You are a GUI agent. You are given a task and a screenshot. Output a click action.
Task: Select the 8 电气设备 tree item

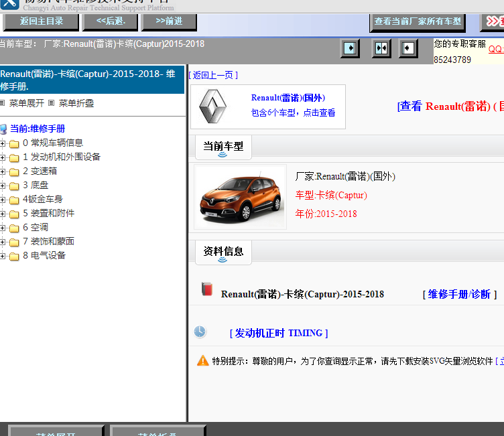click(x=44, y=255)
